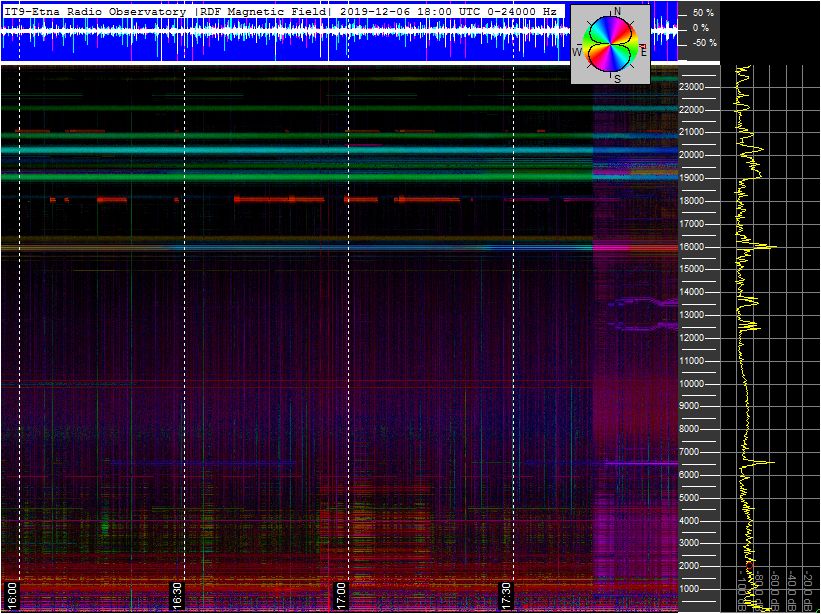821x614 pixels.
Task: Select the N letter on the compass
Action: coord(617,11)
